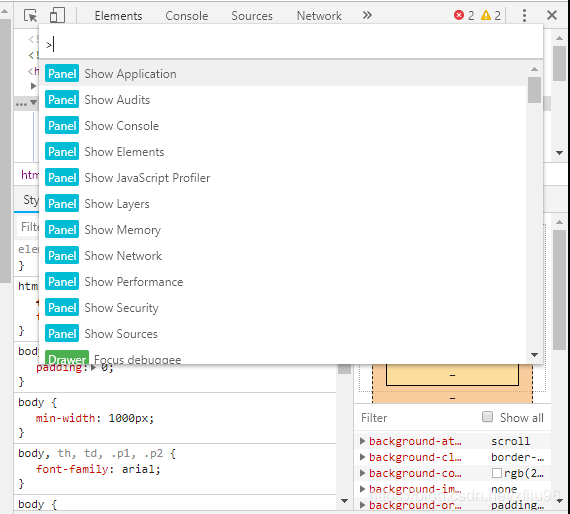Expand the background-clip computed property

(x=362, y=457)
